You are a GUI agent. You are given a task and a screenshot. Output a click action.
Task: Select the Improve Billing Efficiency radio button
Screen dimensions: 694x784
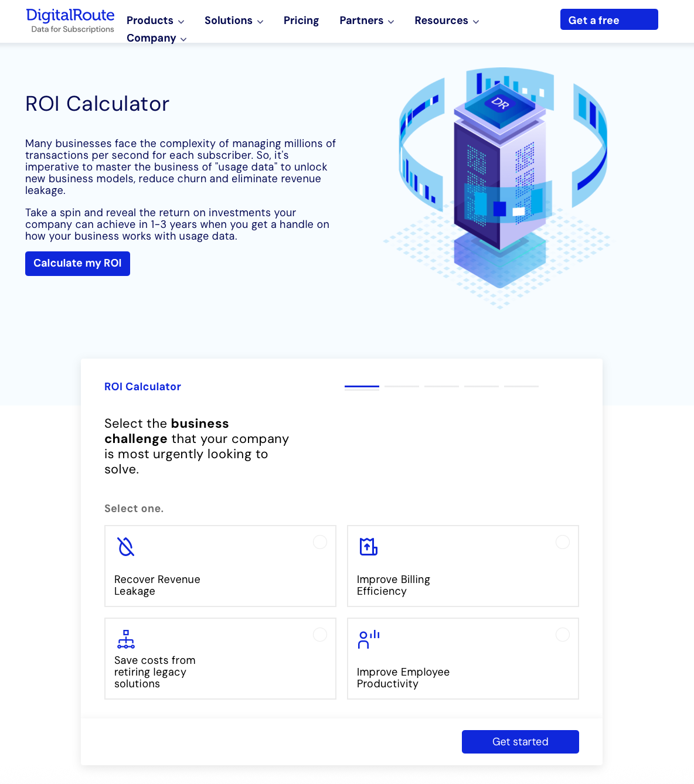tap(563, 542)
